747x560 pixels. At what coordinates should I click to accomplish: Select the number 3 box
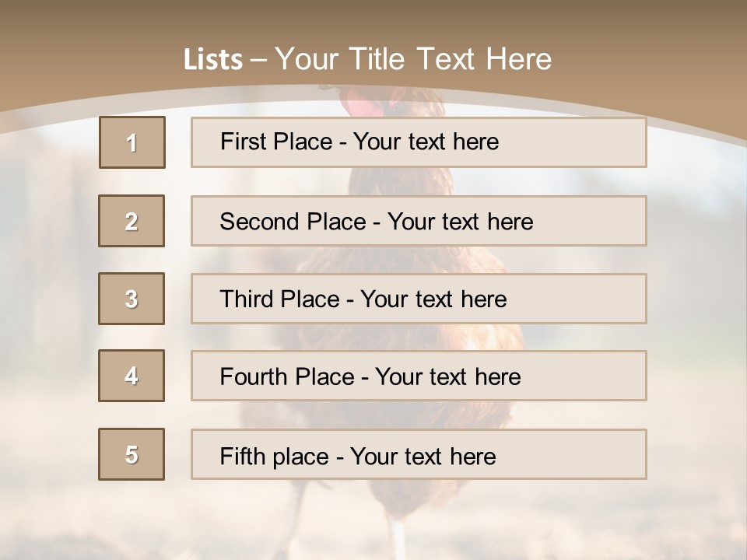coord(132,299)
